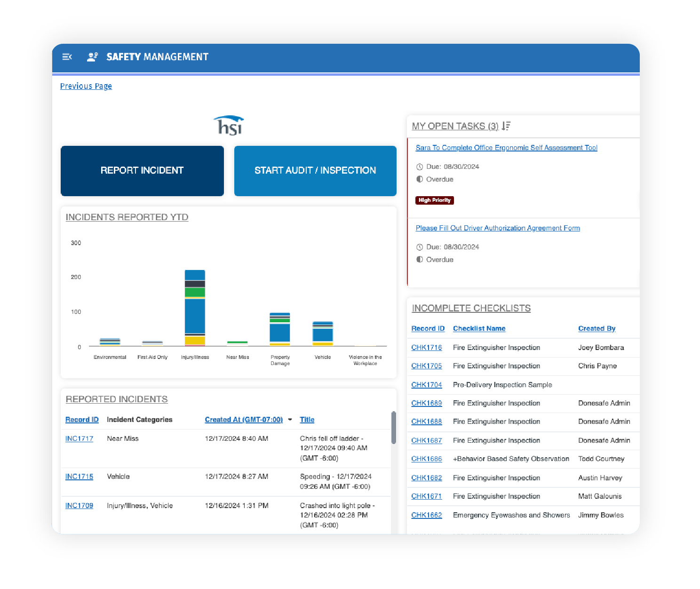Click the sort icon beside My Open Tasks
700x589 pixels.
pyautogui.click(x=506, y=126)
